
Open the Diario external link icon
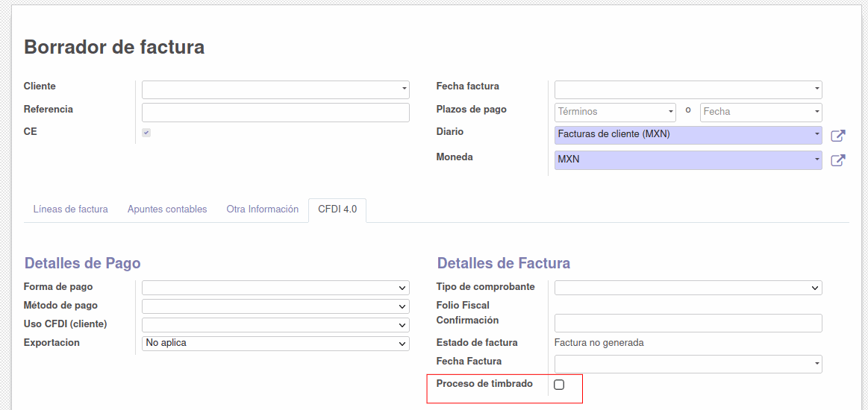(838, 136)
